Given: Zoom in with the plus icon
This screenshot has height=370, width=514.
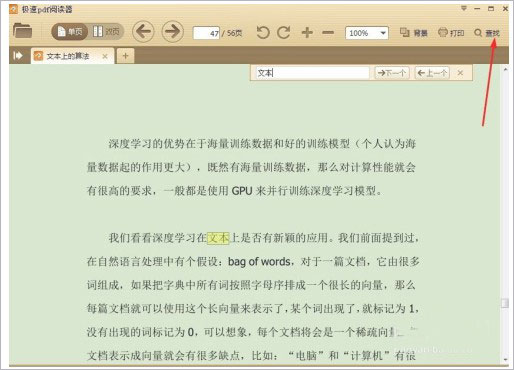Looking at the screenshot, I should click(307, 32).
